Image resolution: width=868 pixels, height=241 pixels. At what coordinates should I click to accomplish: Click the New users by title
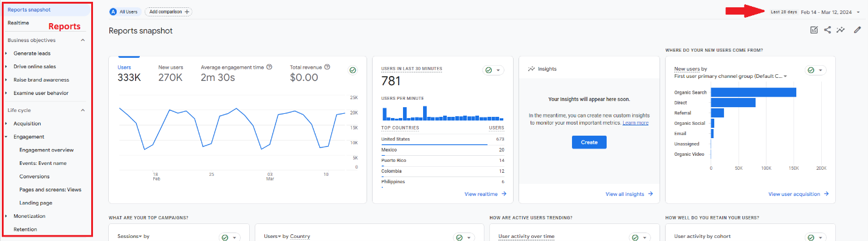691,69
